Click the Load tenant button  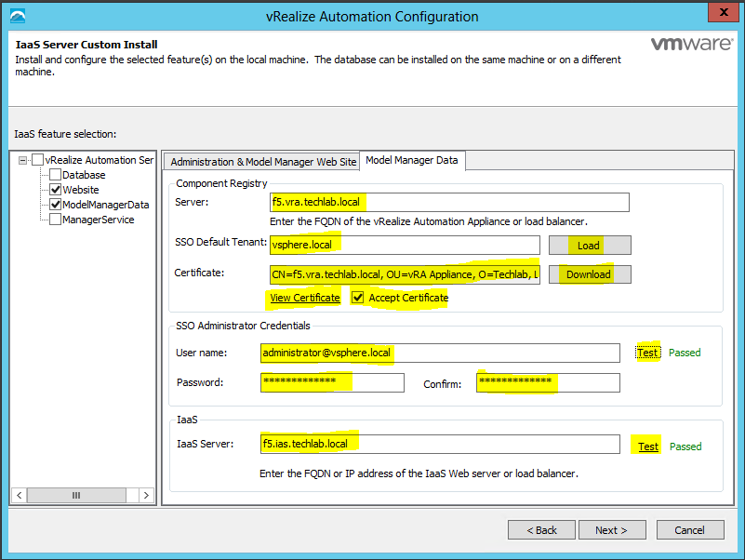pos(590,246)
